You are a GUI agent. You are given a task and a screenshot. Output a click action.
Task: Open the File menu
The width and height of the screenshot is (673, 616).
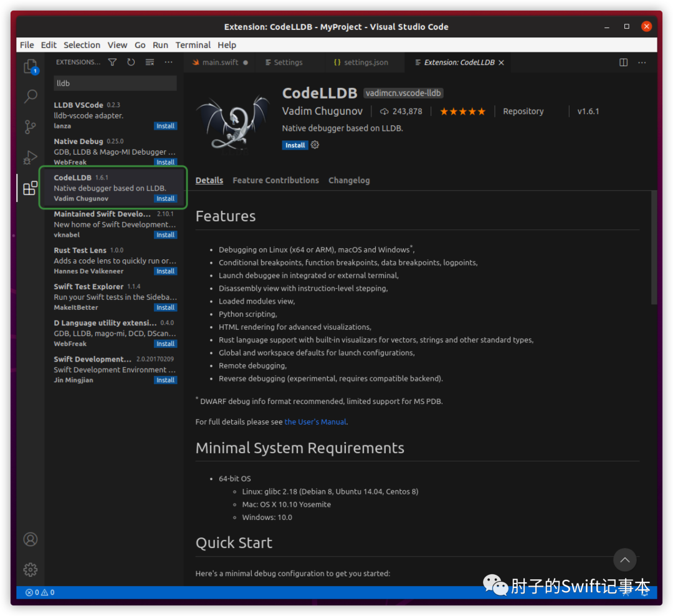[x=27, y=45]
